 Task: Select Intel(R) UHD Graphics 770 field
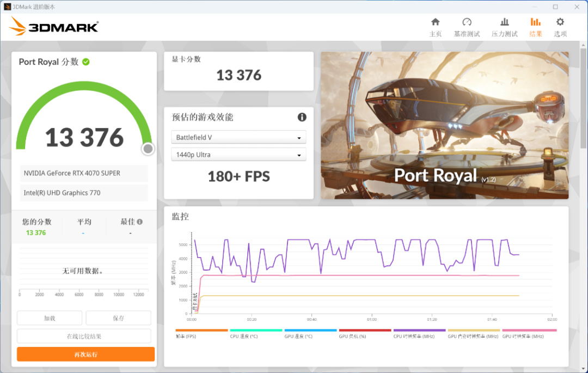(84, 193)
